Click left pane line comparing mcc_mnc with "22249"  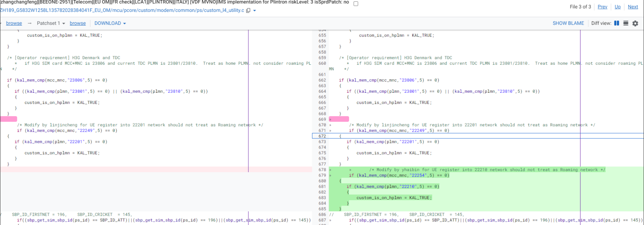click(67, 130)
